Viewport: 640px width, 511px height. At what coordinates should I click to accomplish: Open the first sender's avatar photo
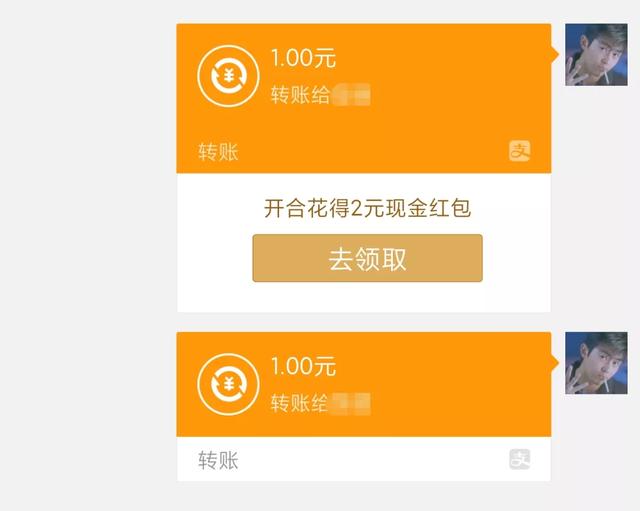tap(596, 55)
